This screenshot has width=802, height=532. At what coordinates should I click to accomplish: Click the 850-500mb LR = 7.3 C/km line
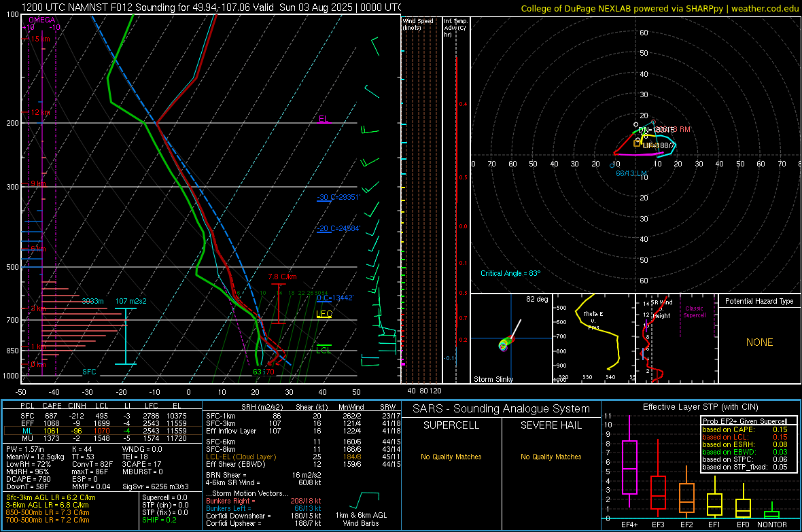click(x=48, y=512)
